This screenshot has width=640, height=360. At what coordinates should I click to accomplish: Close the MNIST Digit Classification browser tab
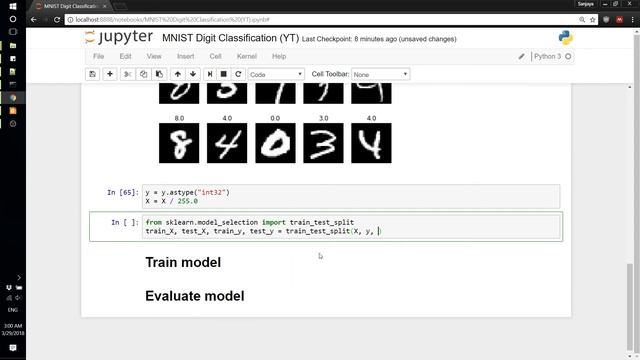tap(104, 6)
